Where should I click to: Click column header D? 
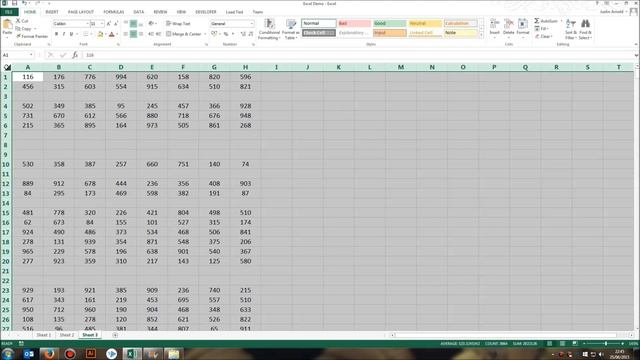click(x=121, y=67)
